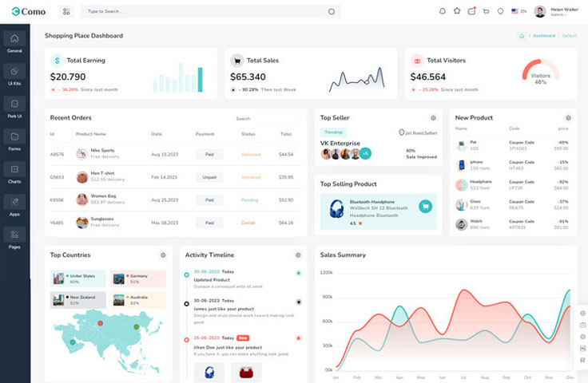
Task: Open Top Seller settings gear
Action: click(433, 118)
